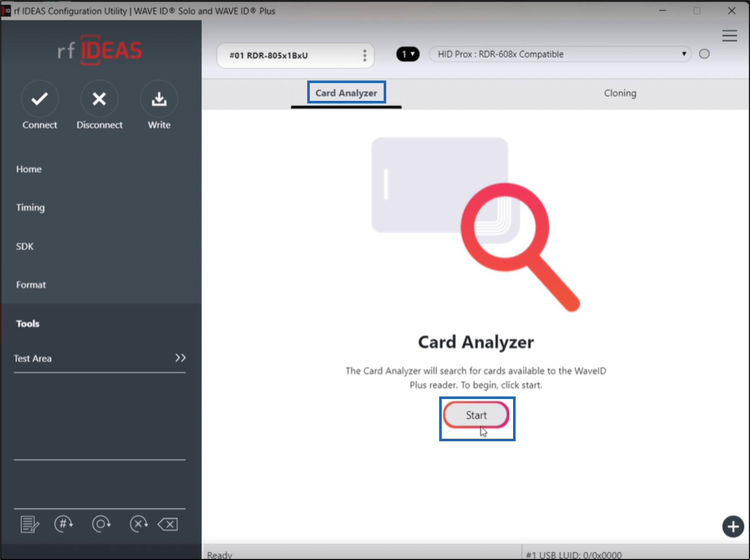Click the Disconnect X icon
Screen dimensions: 750x560
click(x=99, y=98)
